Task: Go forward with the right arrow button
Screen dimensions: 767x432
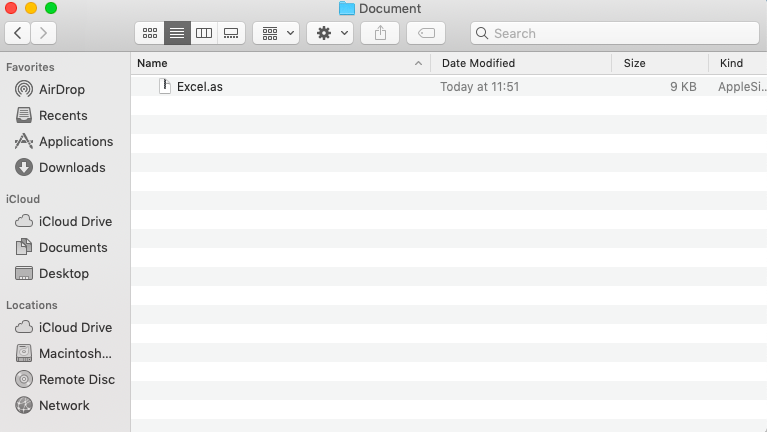Action: [44, 33]
